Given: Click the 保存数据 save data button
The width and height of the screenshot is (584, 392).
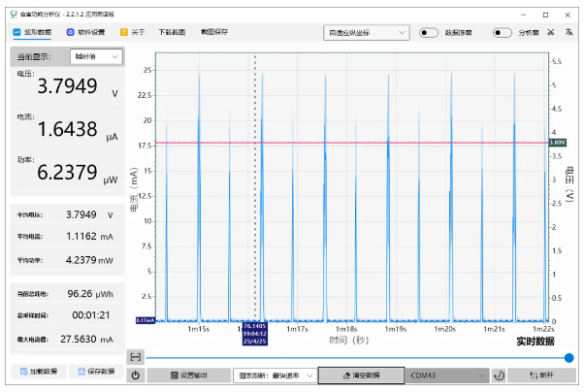Looking at the screenshot, I should pyautogui.click(x=96, y=372).
